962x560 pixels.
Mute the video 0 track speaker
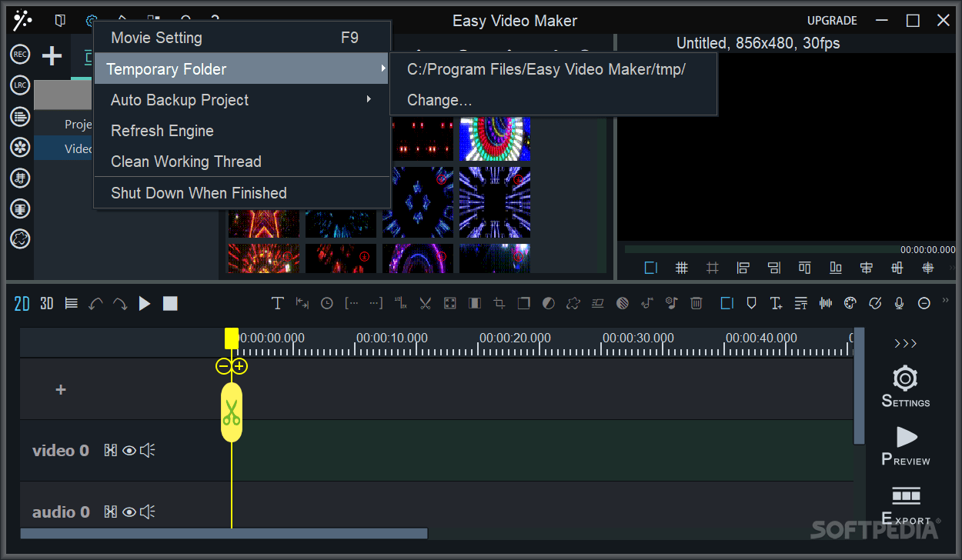[x=148, y=451]
